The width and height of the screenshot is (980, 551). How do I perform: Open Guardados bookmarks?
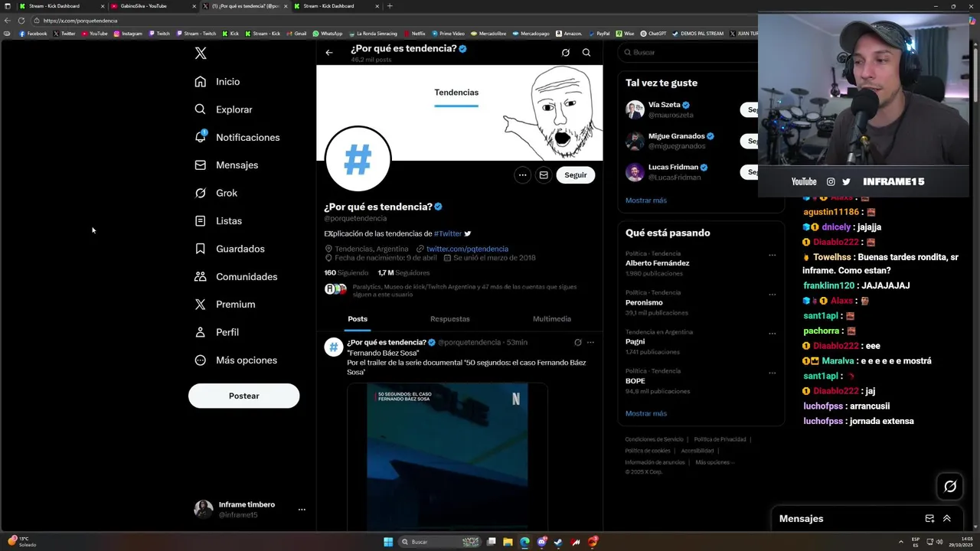[229, 249]
